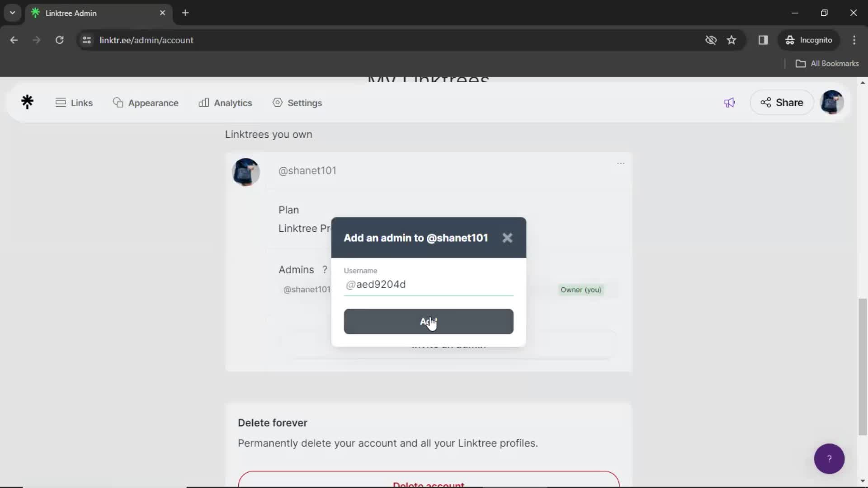Open the Analytics tab in navigation
868x488 pixels.
pos(226,103)
